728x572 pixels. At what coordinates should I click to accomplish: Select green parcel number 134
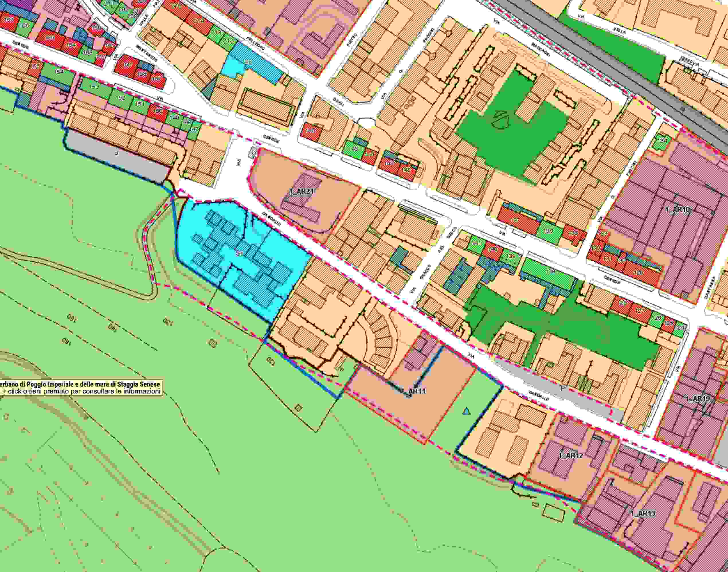(x=662, y=140)
